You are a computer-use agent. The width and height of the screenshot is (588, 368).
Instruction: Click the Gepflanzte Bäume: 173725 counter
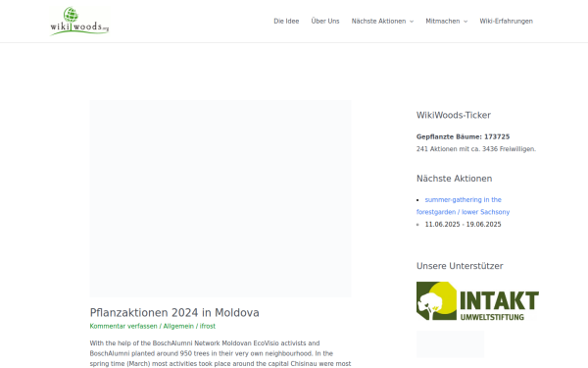click(x=463, y=136)
